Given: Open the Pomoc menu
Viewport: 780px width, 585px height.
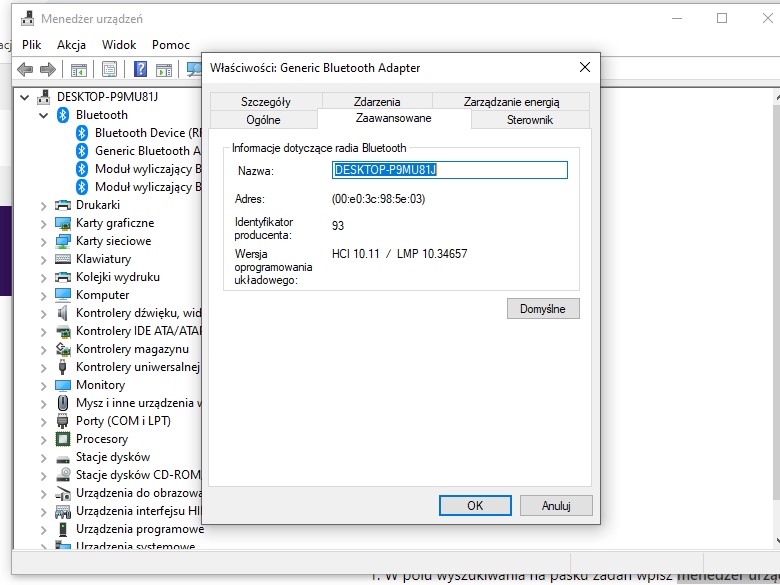Looking at the screenshot, I should point(171,45).
